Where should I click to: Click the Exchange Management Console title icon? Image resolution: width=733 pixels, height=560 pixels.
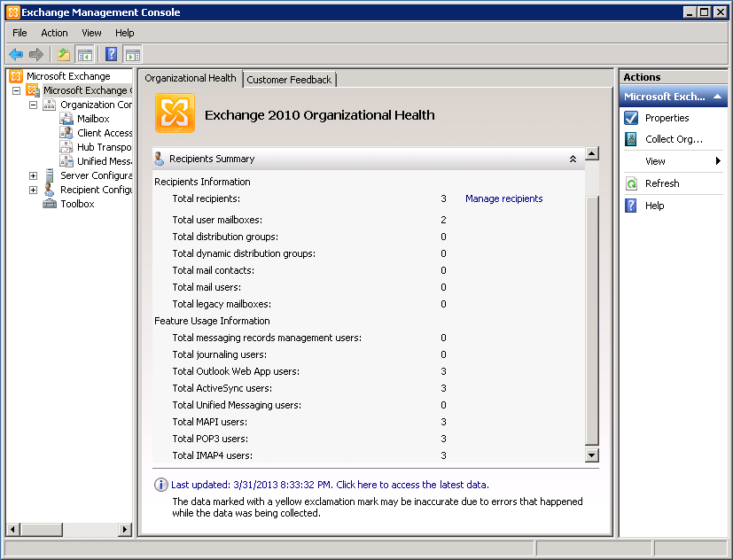point(13,12)
